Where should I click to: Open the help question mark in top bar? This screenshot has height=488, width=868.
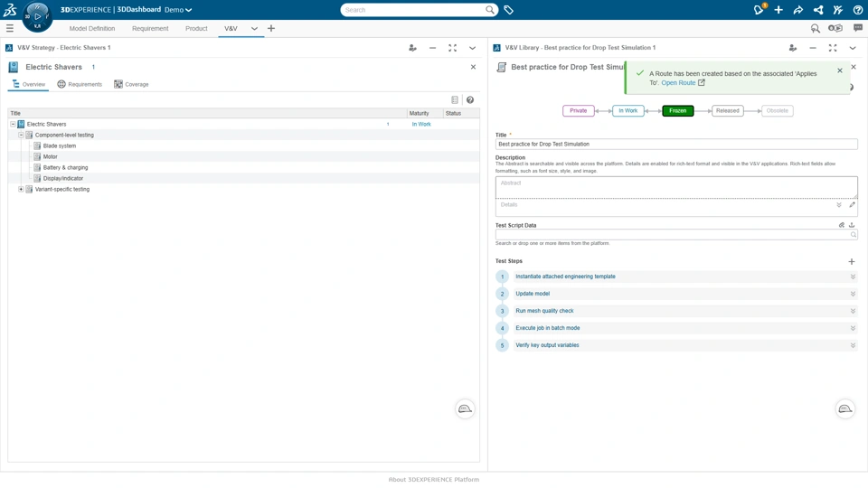857,10
